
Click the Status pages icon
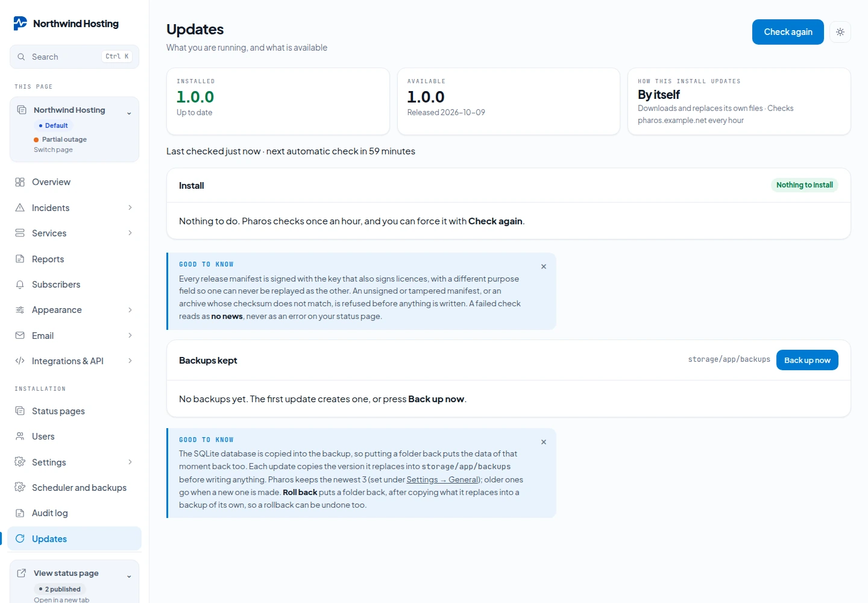pos(20,411)
